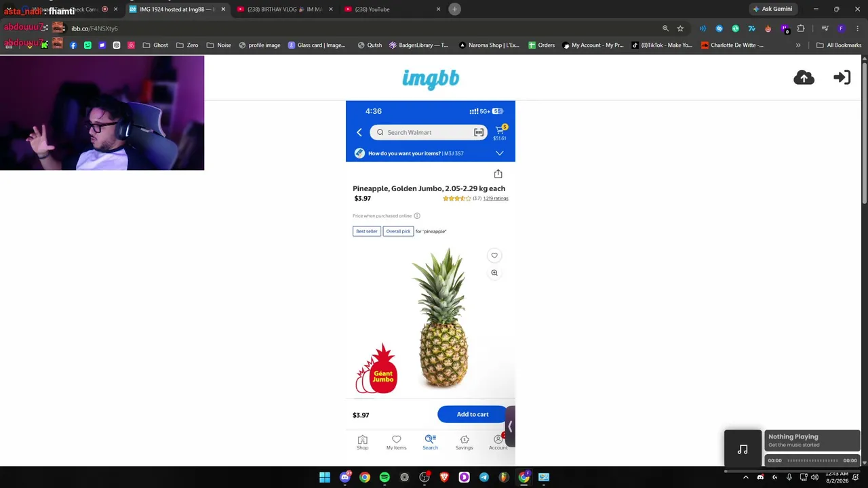Seek on the Nothing Playing progress bar

[x=812, y=461]
